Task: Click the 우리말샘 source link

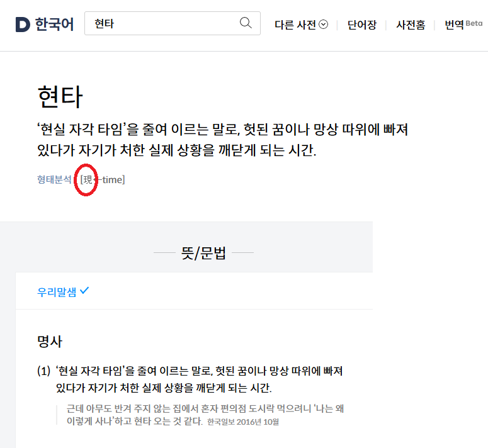Action: click(x=57, y=292)
